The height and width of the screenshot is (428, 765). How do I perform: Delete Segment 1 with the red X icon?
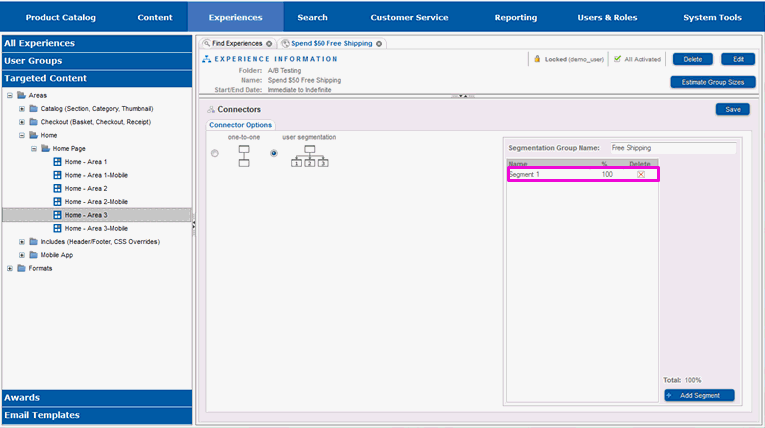coord(641,175)
